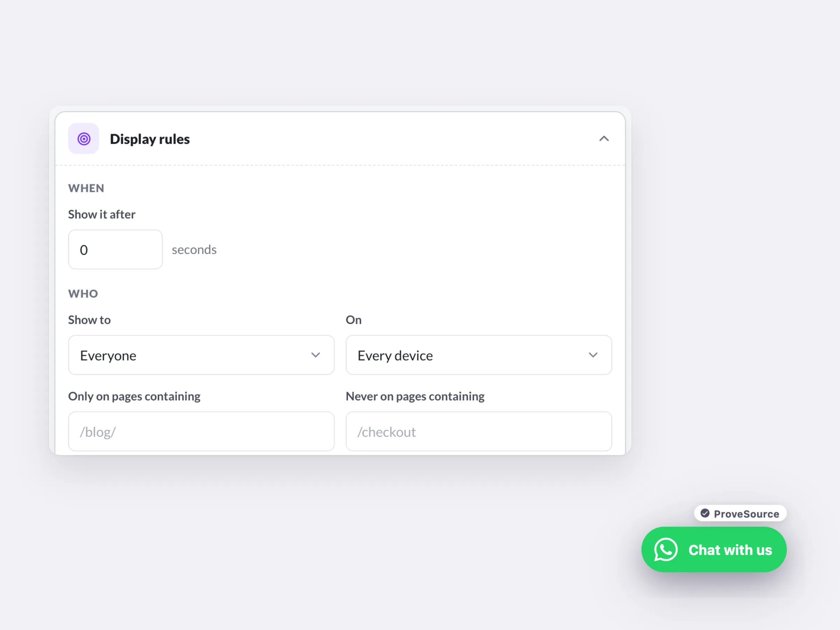The width and height of the screenshot is (840, 630).
Task: Focus the Show it after seconds field
Action: pos(115,250)
